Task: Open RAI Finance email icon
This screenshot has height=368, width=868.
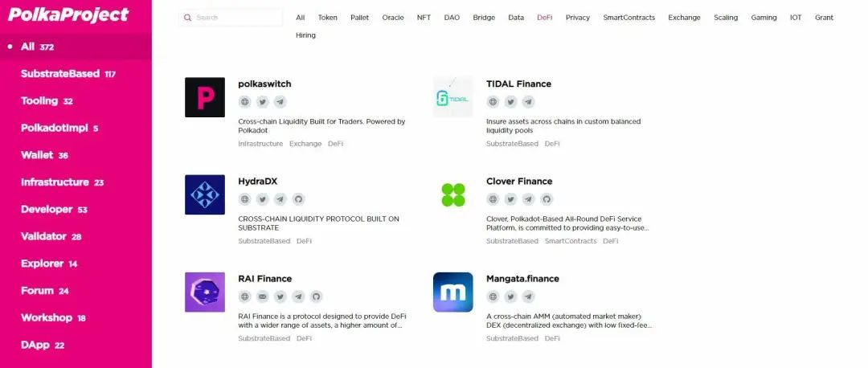Action: (x=263, y=296)
